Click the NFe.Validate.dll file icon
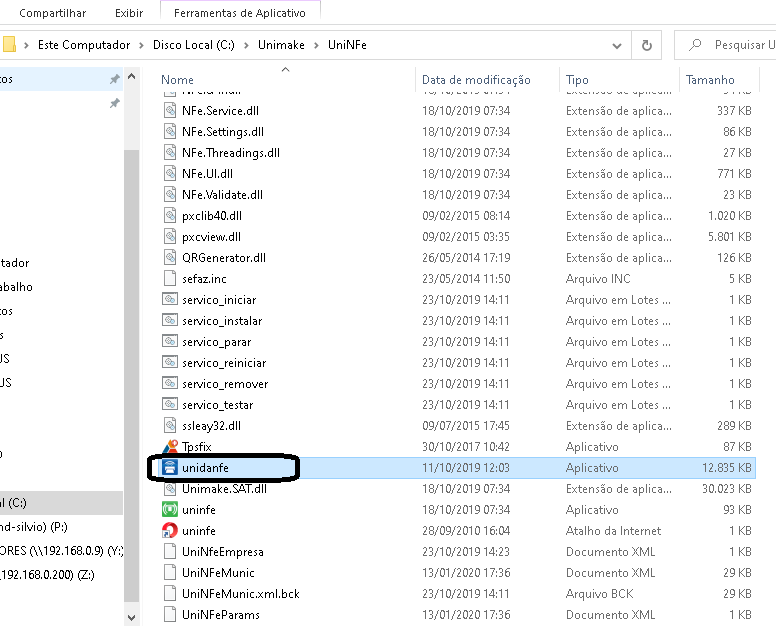This screenshot has height=631, width=776. (x=170, y=194)
